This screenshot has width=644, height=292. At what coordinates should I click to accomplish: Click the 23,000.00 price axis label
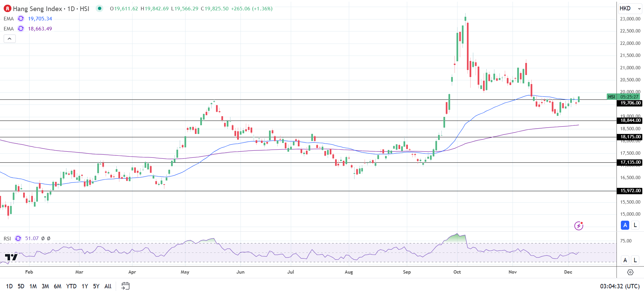[630, 19]
